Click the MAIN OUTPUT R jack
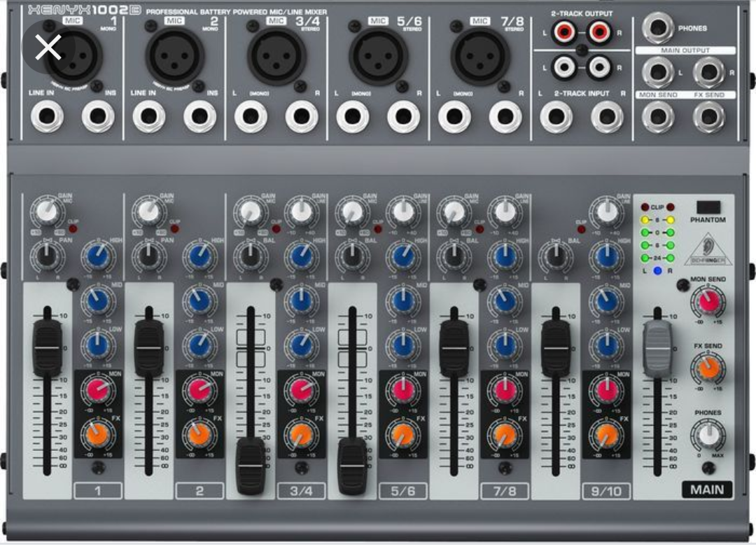756x549 pixels. pos(708,72)
